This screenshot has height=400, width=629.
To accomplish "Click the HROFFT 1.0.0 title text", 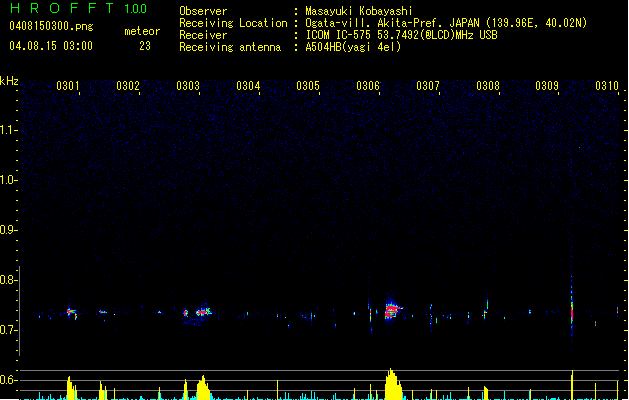I will (x=78, y=8).
